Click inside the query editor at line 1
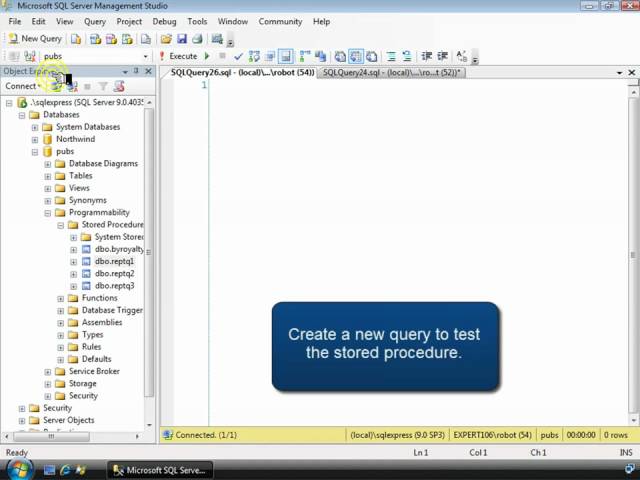 tap(418, 85)
